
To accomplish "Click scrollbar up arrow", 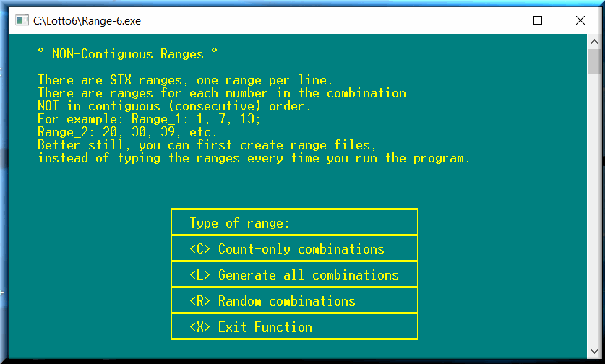I will coord(594,42).
